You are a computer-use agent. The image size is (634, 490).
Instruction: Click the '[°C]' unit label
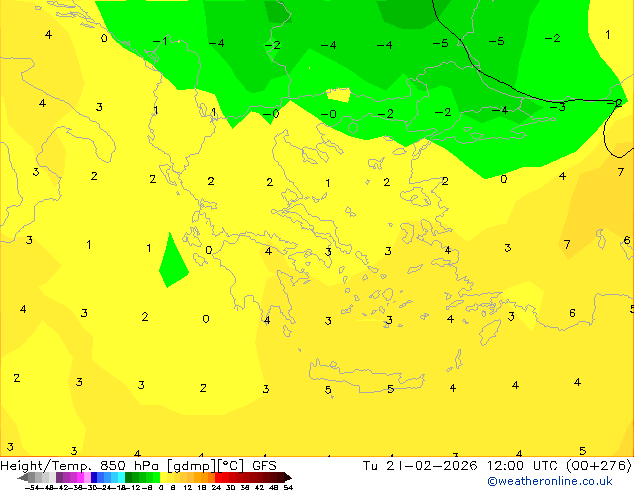point(230,466)
